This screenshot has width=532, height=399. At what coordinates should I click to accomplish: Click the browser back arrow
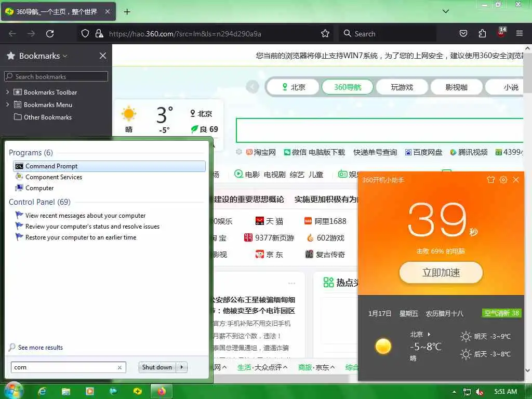(12, 34)
